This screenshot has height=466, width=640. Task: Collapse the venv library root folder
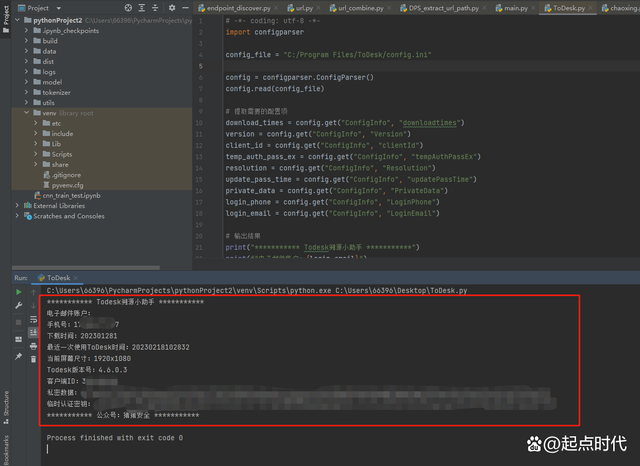[x=27, y=113]
